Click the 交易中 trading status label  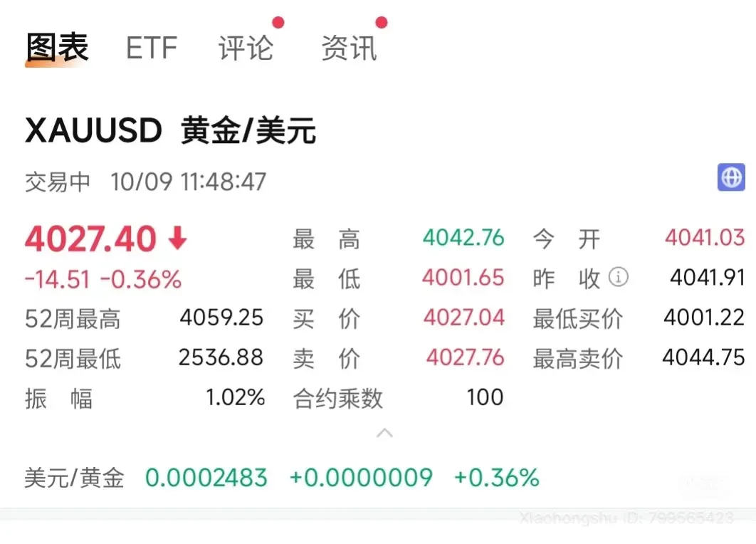tap(58, 182)
